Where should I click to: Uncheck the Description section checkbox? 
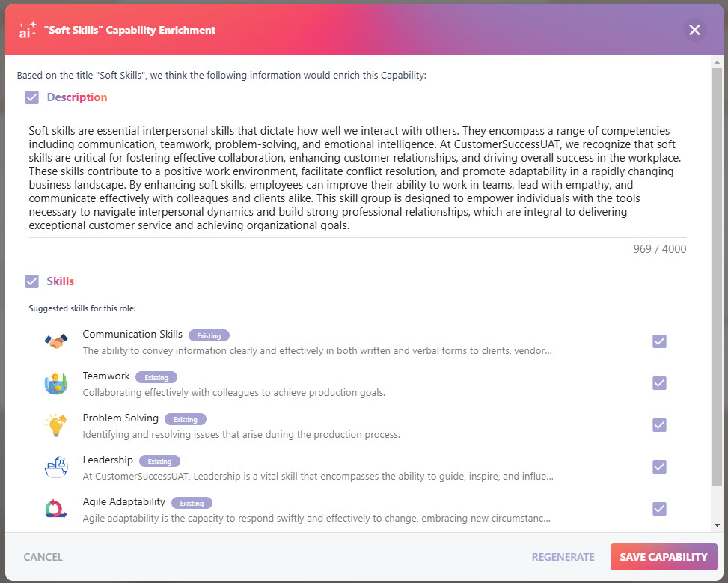tap(31, 97)
